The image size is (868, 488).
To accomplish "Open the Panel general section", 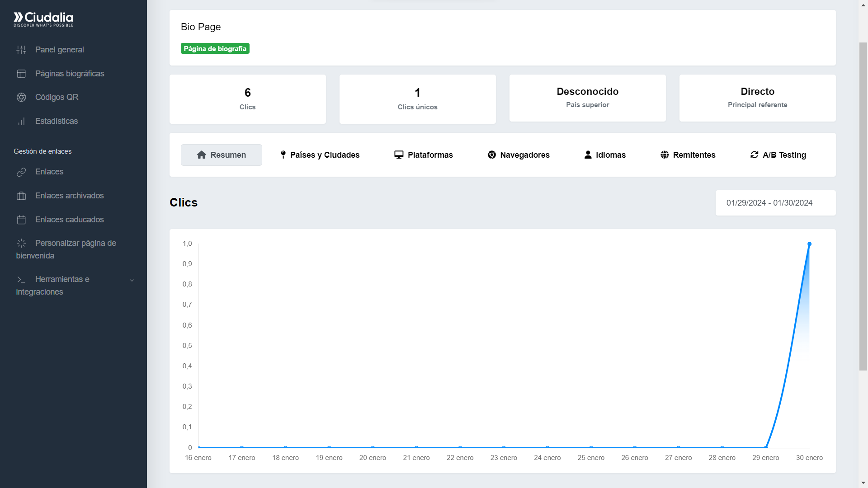I will click(x=60, y=50).
